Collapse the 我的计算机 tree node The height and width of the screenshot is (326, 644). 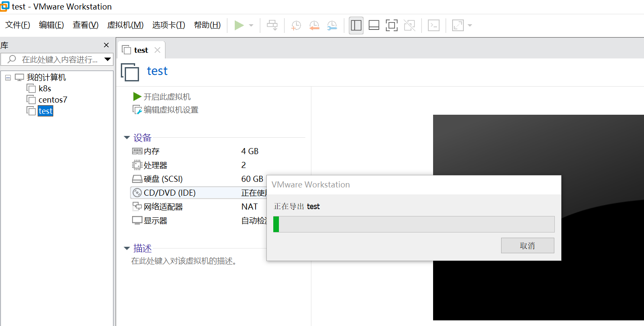coord(8,77)
